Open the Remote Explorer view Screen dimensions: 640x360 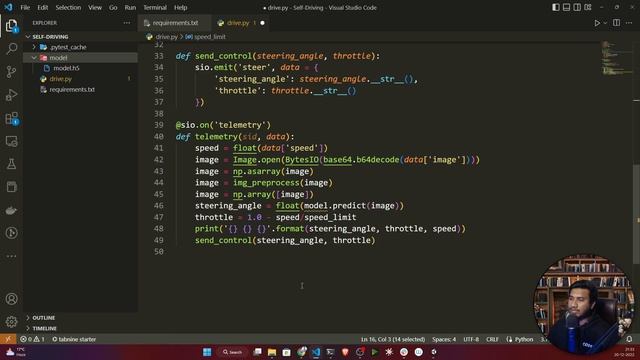pos(11,141)
